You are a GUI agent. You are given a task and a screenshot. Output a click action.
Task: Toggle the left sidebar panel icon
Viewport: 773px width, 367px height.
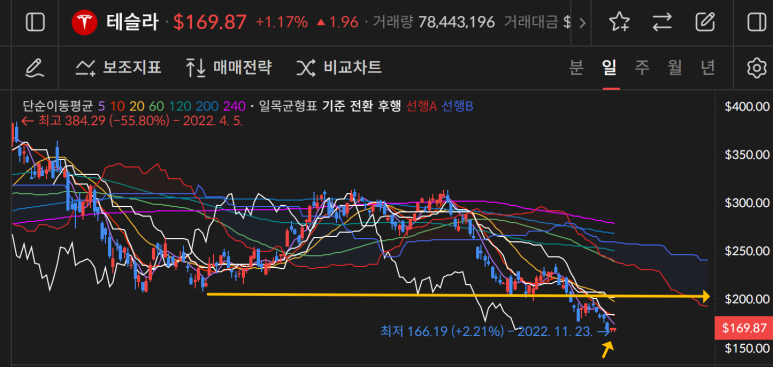[x=35, y=22]
